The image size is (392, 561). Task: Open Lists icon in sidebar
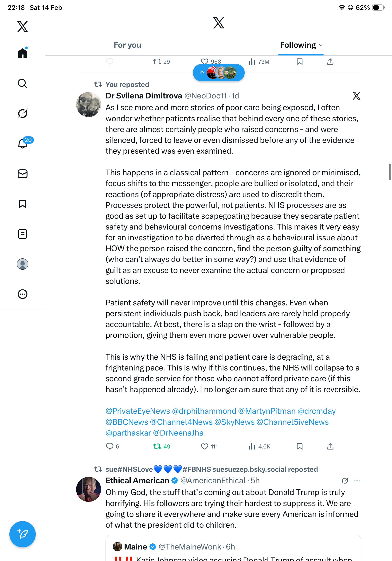tap(23, 234)
